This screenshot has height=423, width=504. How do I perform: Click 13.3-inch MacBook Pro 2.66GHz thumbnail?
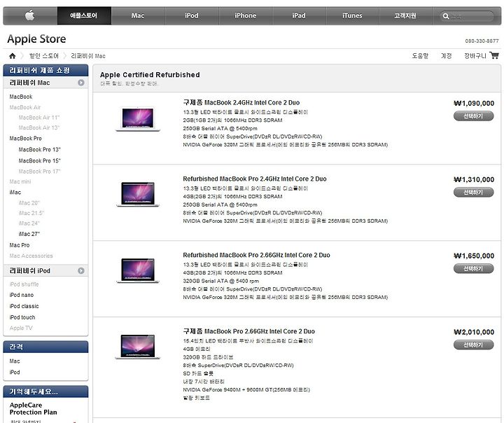pos(138,270)
